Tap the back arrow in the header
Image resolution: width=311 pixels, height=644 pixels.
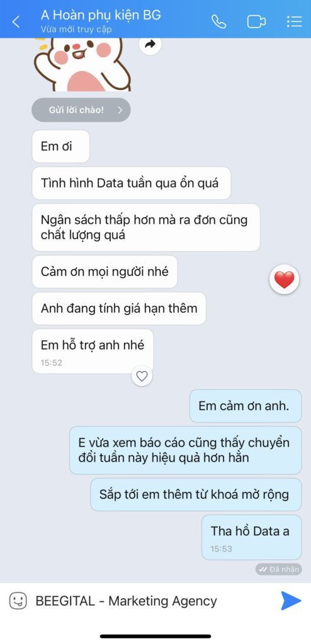[16, 22]
